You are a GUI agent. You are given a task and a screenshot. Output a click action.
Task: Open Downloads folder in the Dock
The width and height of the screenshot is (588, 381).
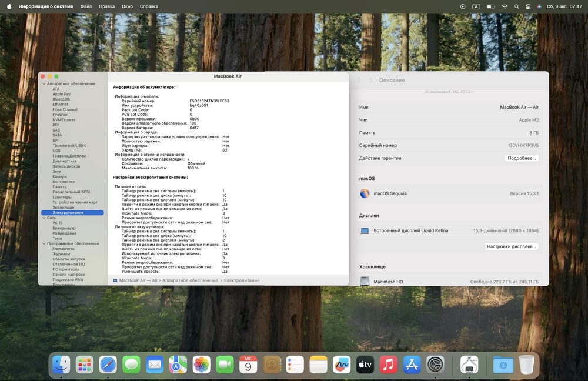tap(503, 365)
